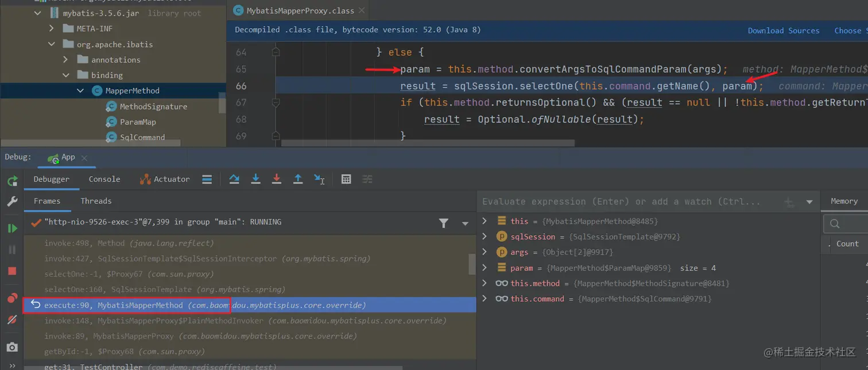Viewport: 868px width, 370px height.
Task: Click the frames list vertical scrollbar
Action: [x=472, y=264]
